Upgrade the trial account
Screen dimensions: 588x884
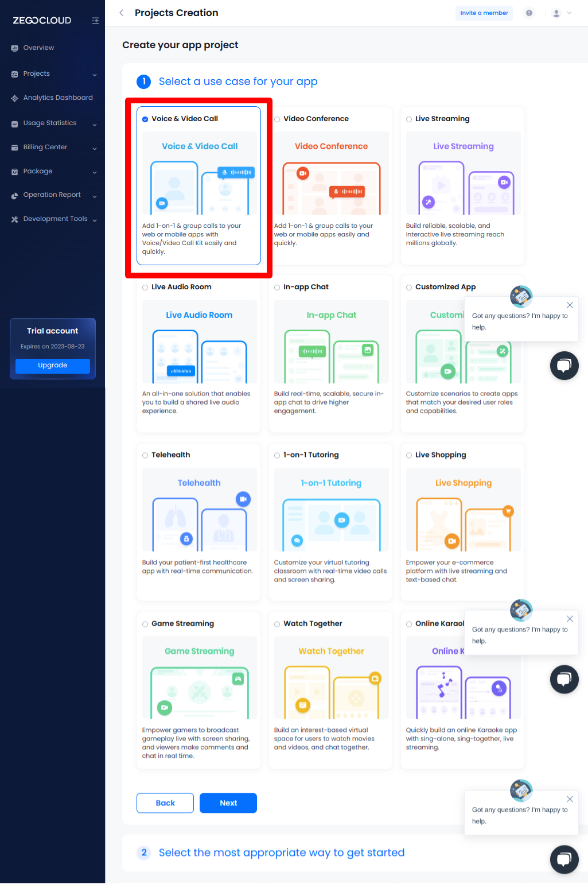tap(52, 366)
